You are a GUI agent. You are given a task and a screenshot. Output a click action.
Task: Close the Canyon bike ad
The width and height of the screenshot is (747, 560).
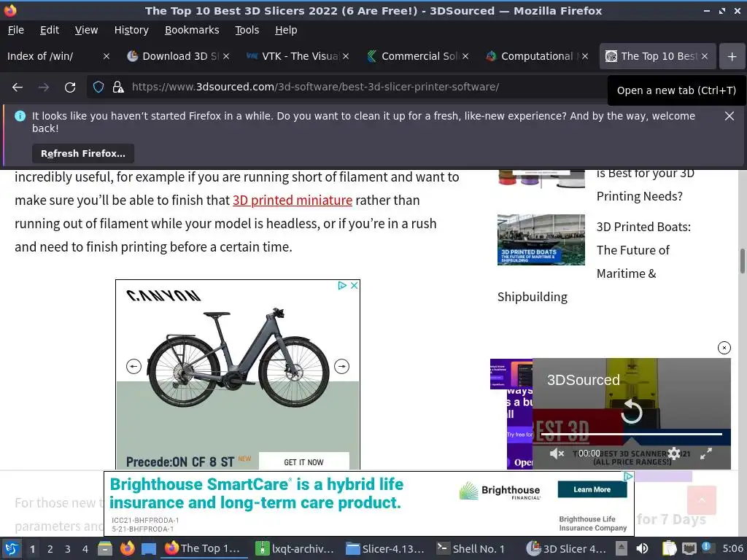(354, 286)
